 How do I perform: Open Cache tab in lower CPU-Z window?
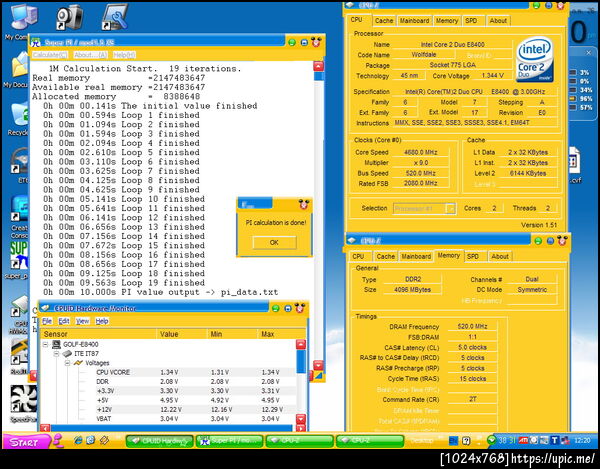pos(385,256)
